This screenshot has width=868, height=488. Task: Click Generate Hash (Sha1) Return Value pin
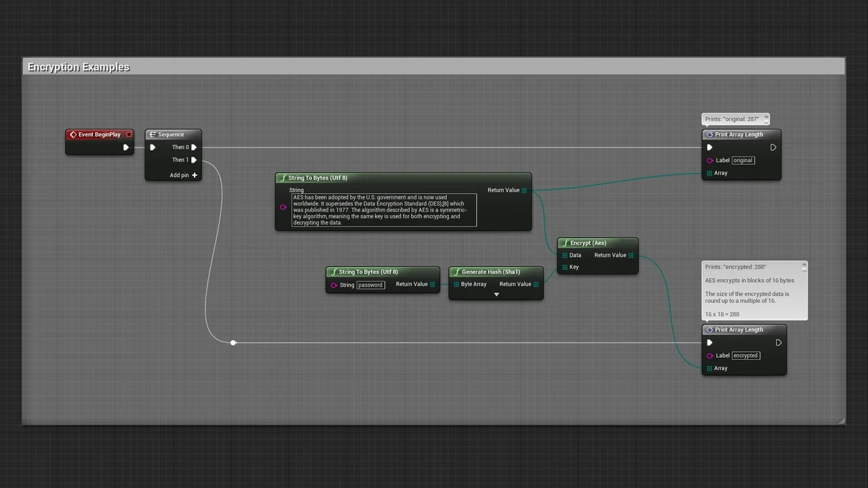[x=536, y=284]
